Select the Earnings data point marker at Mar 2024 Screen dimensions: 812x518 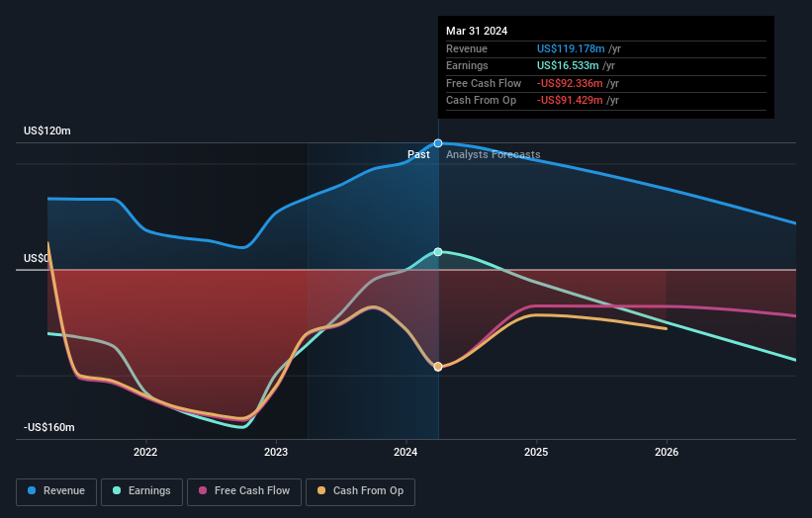438,252
